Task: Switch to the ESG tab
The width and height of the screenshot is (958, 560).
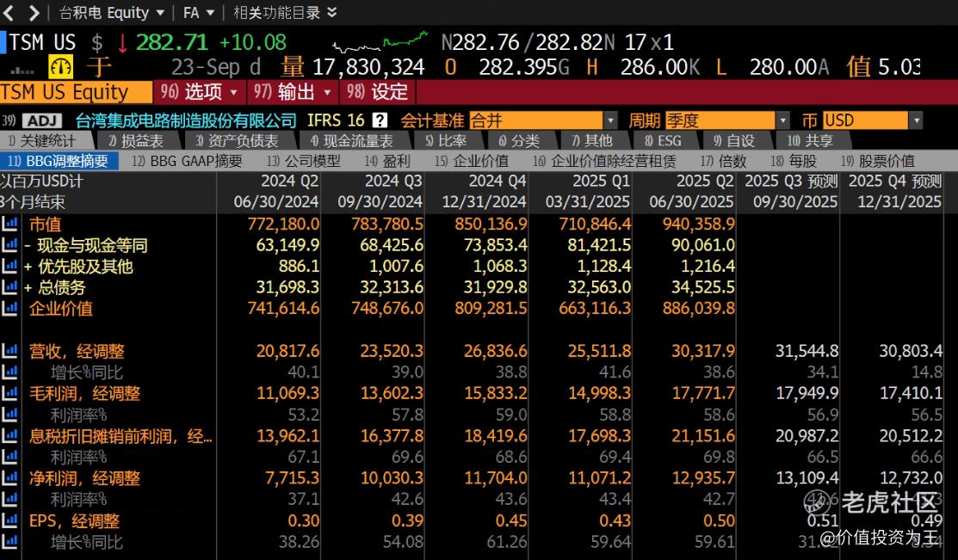Action: 663,141
